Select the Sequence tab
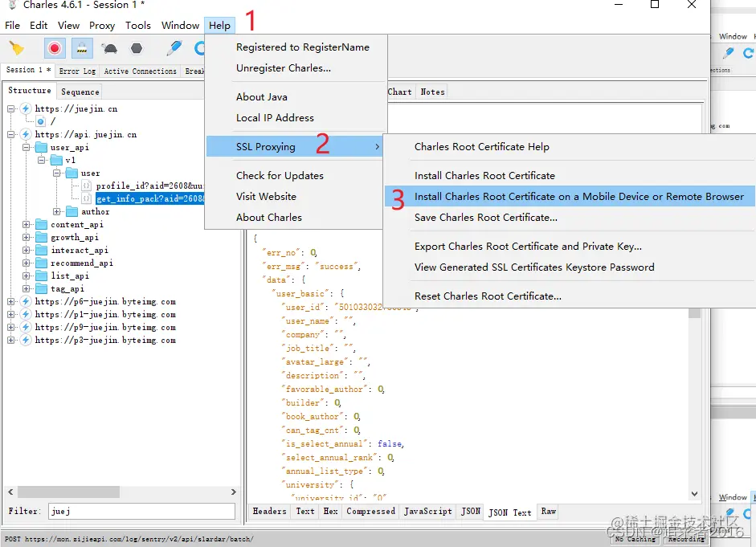 tap(80, 92)
